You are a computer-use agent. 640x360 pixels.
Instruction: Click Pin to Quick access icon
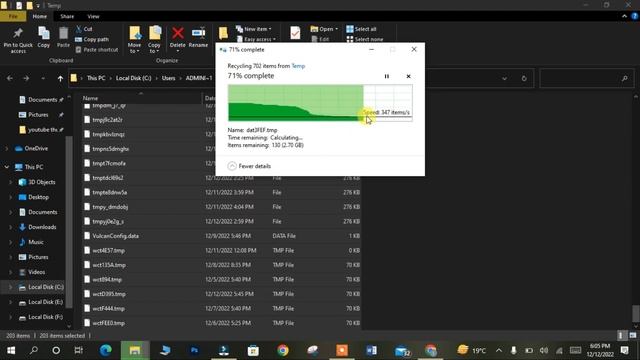click(18, 33)
